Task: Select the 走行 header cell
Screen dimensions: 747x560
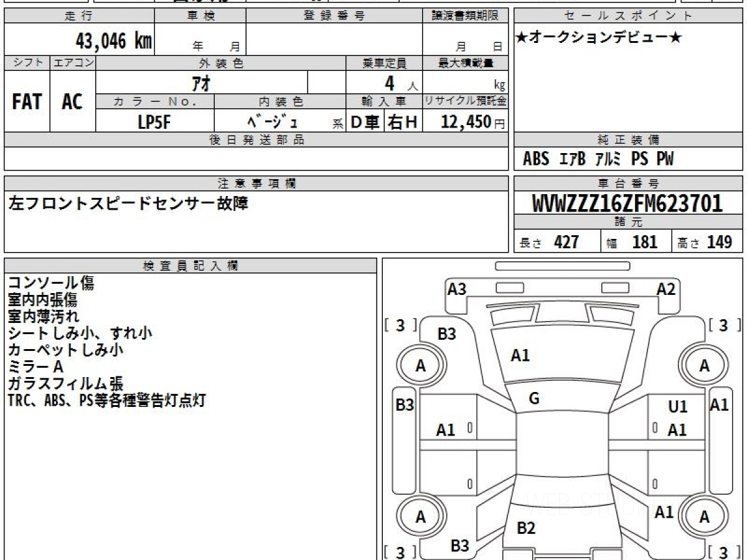Action: pyautogui.click(x=79, y=16)
